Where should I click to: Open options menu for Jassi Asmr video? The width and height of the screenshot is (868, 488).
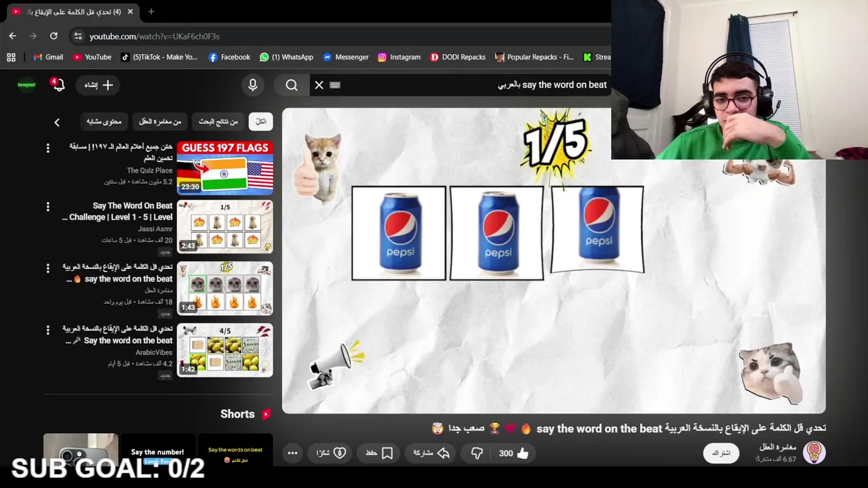(47, 207)
